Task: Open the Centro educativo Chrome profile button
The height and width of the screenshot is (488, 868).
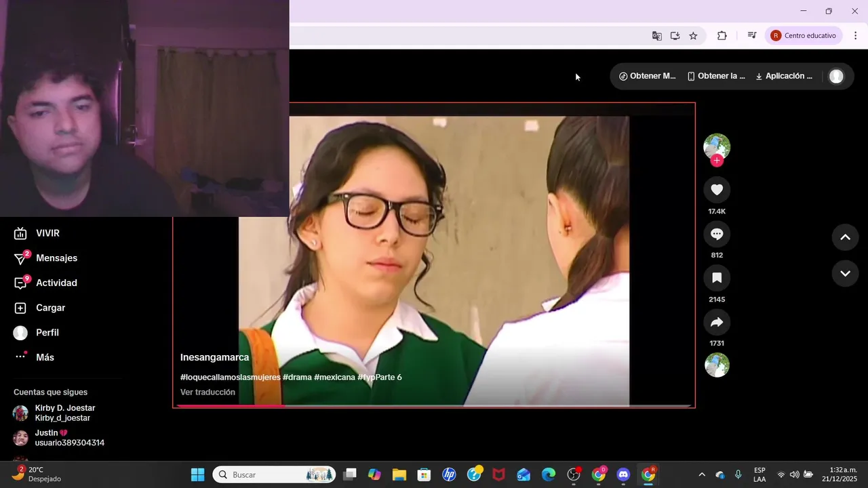Action: tap(804, 36)
